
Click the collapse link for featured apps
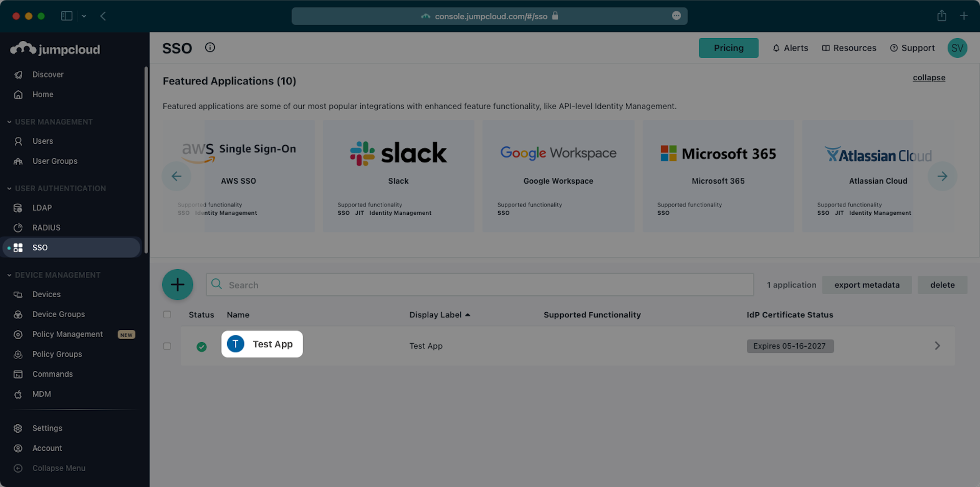pyautogui.click(x=928, y=78)
